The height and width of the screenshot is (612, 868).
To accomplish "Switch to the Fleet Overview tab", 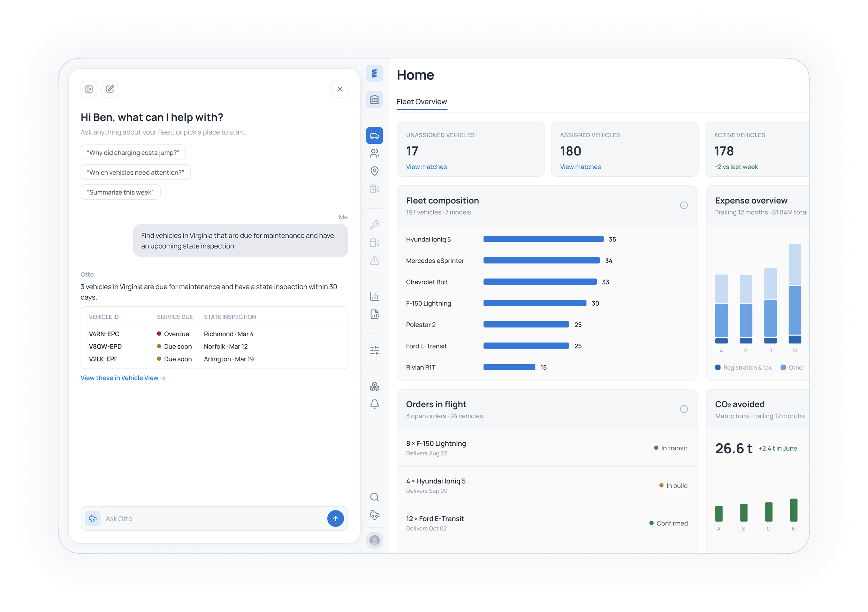I will 421,102.
